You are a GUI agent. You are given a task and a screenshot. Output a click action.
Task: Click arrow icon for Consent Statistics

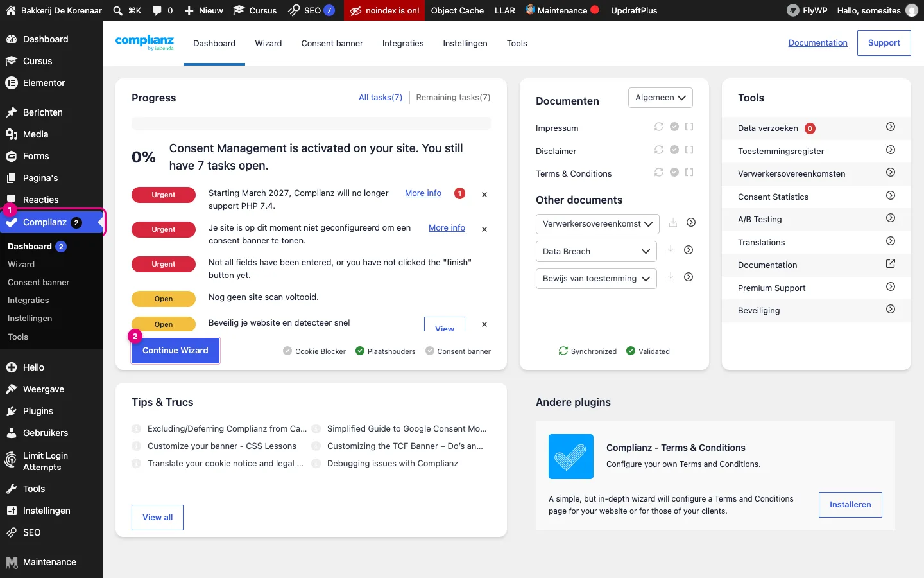(x=891, y=195)
